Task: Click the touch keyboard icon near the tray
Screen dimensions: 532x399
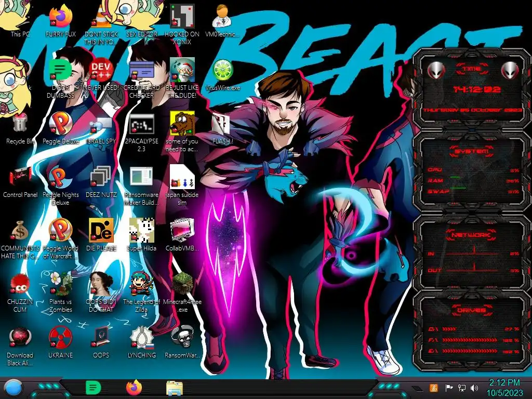Action: (417, 389)
